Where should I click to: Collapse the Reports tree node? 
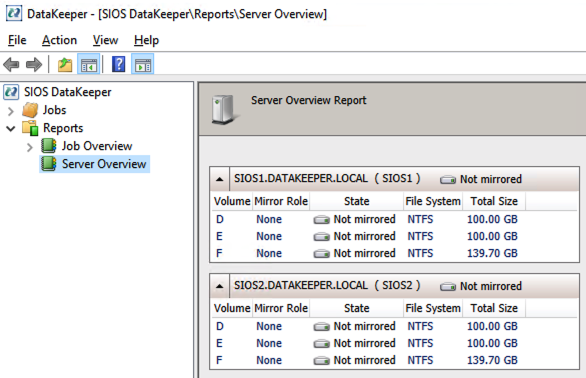[x=11, y=129]
